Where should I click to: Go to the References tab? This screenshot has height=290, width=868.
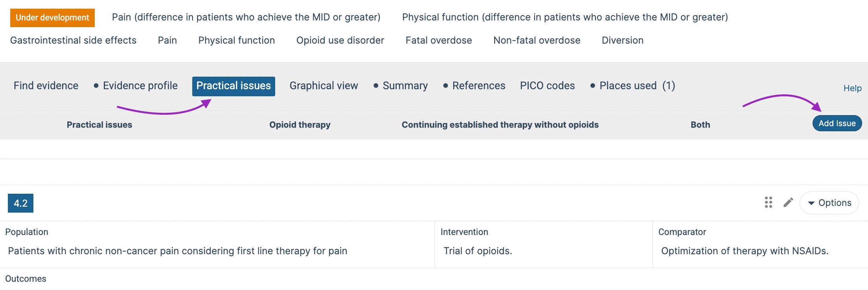[x=474, y=86]
